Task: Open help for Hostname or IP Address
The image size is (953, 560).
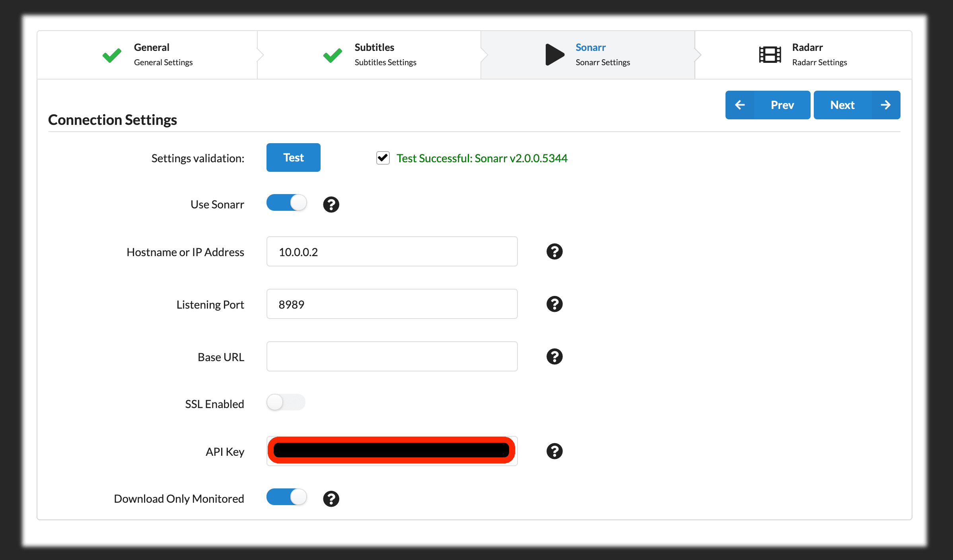Action: (x=554, y=251)
